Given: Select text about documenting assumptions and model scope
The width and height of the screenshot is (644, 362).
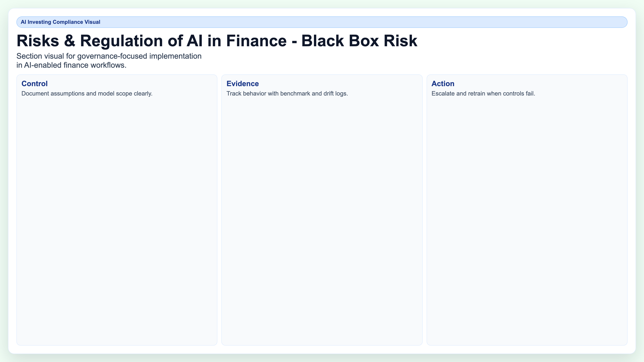Looking at the screenshot, I should pyautogui.click(x=87, y=94).
